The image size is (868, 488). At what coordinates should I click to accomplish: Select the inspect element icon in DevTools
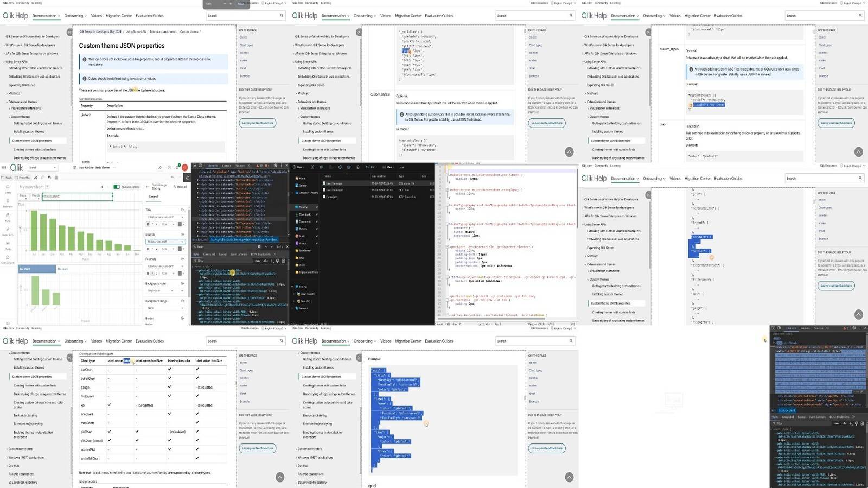[x=195, y=166]
